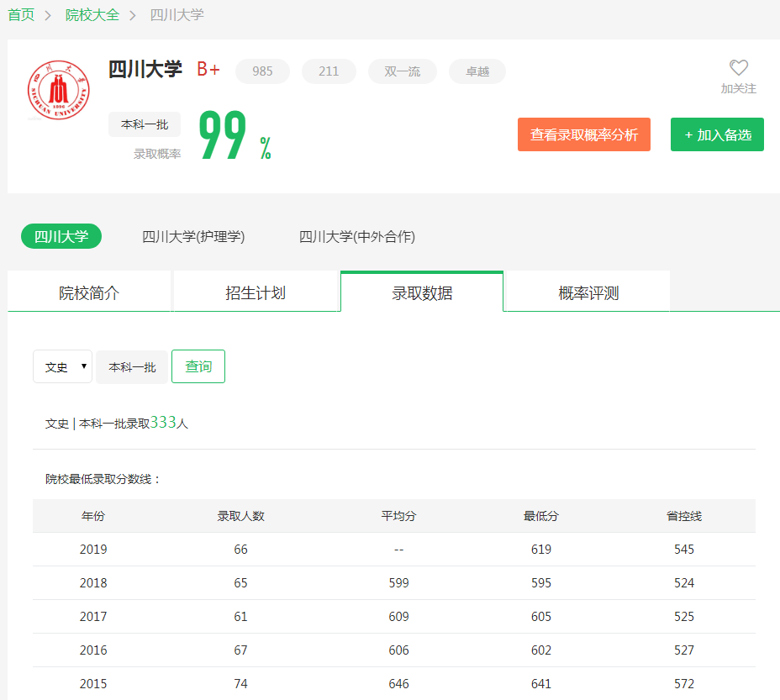Click the 最低分 column header
This screenshot has height=700, width=780.
tap(540, 516)
